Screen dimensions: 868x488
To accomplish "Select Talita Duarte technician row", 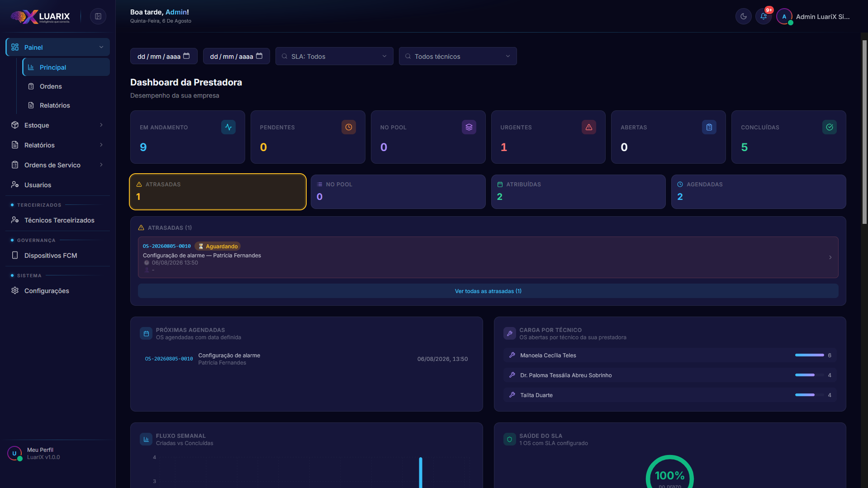I will (x=670, y=395).
